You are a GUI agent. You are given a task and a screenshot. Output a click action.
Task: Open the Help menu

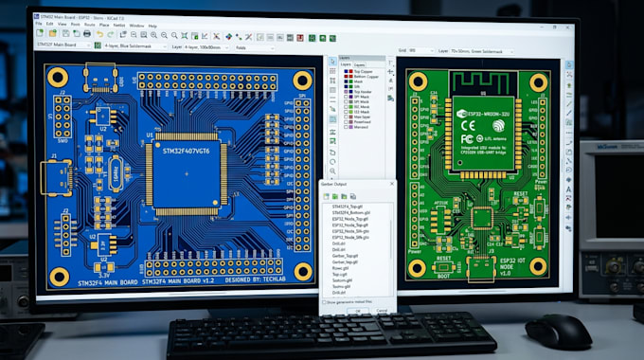(x=152, y=26)
